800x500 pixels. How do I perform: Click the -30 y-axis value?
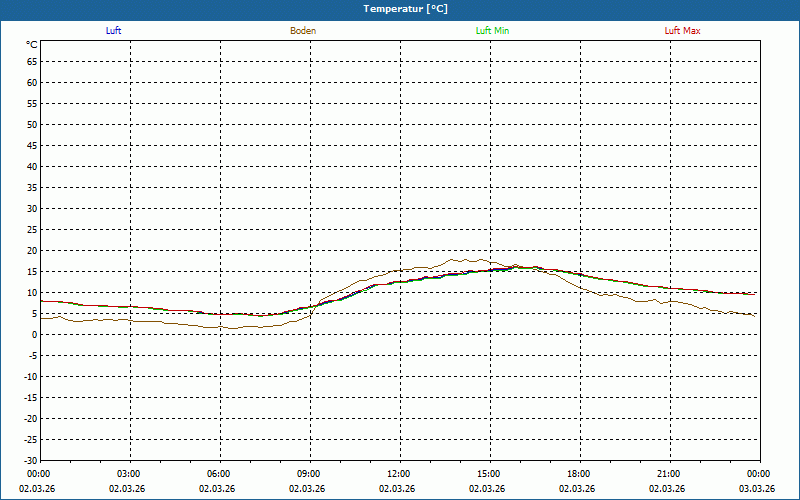click(31, 461)
